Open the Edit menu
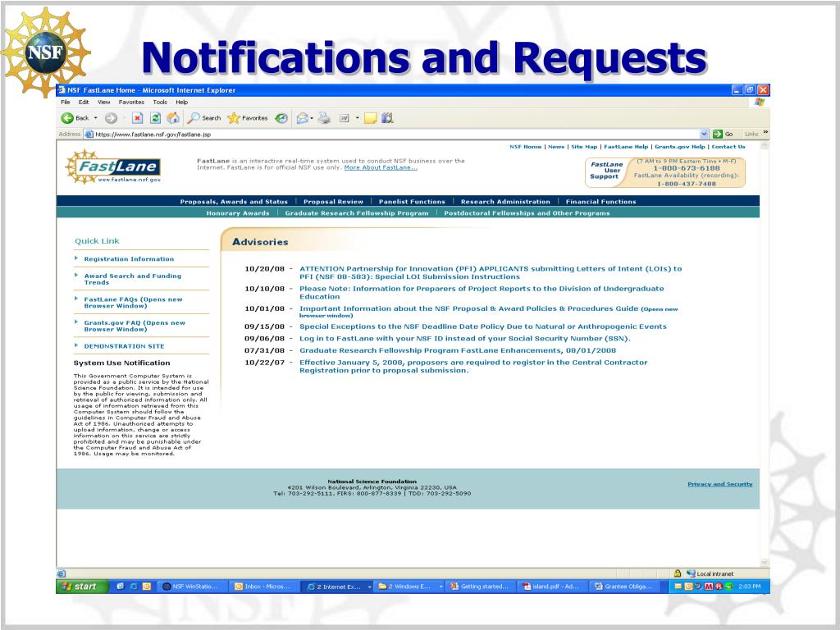 84,103
